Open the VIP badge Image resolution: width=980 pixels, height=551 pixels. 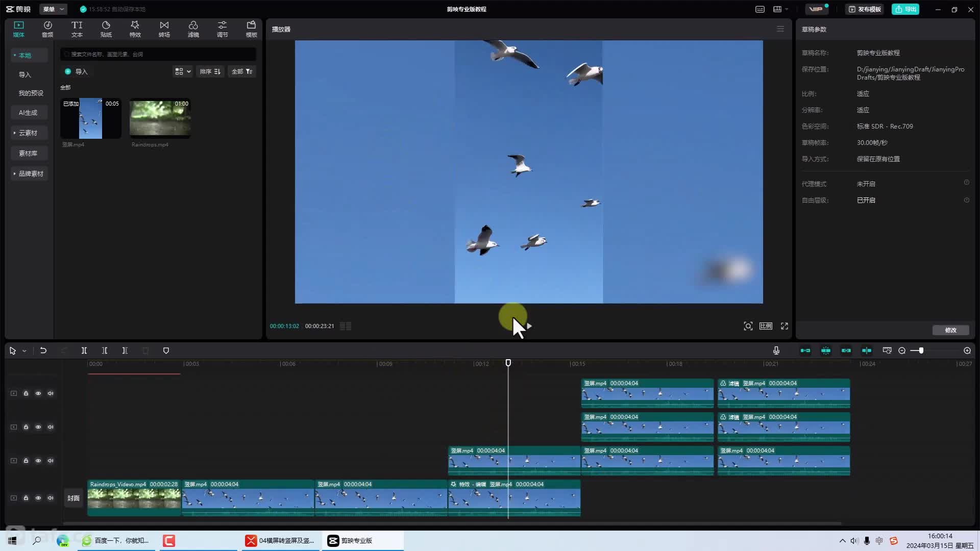click(x=817, y=9)
